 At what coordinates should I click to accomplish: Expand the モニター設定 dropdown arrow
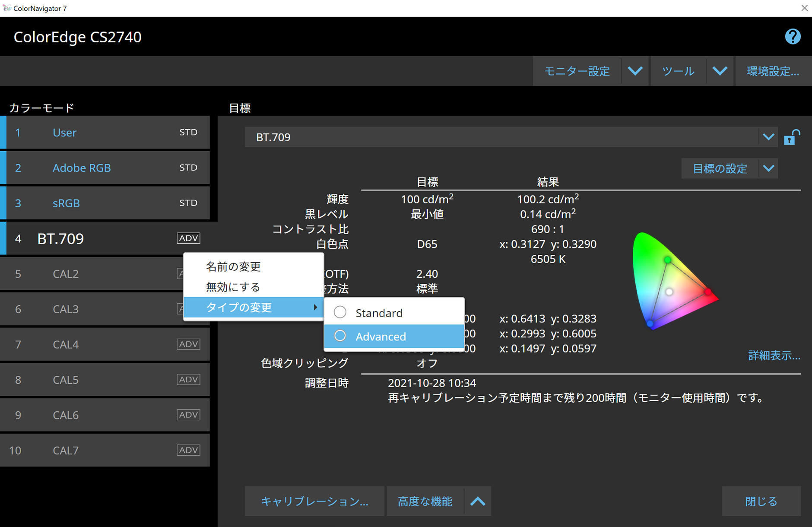(x=635, y=71)
